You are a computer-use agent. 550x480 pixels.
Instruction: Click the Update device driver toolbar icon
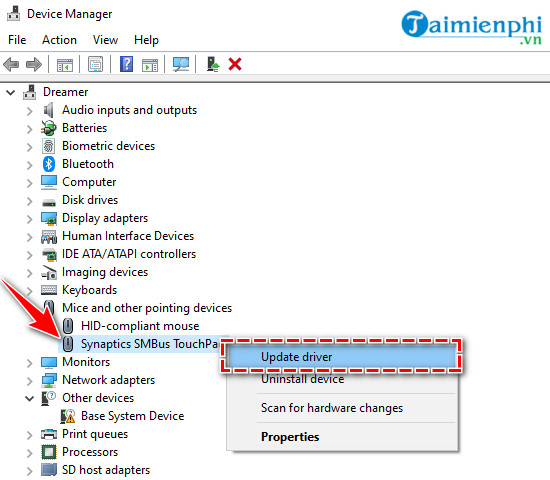click(213, 65)
